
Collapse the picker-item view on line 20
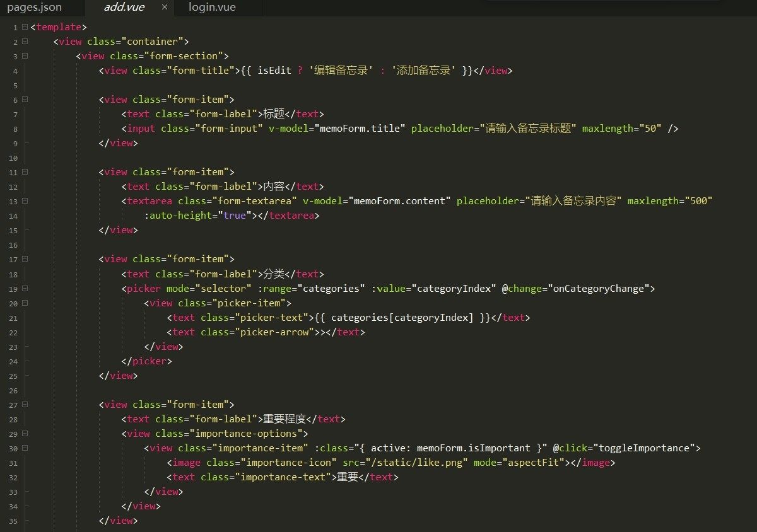25,303
